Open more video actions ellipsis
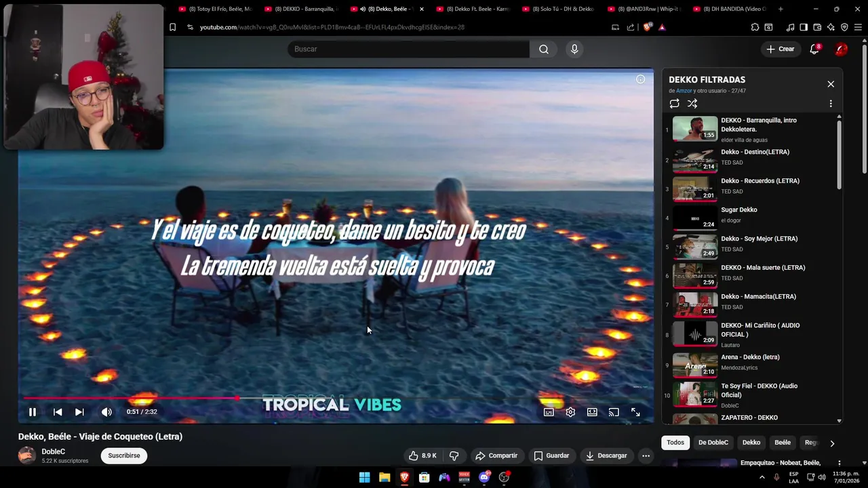 pos(646,455)
